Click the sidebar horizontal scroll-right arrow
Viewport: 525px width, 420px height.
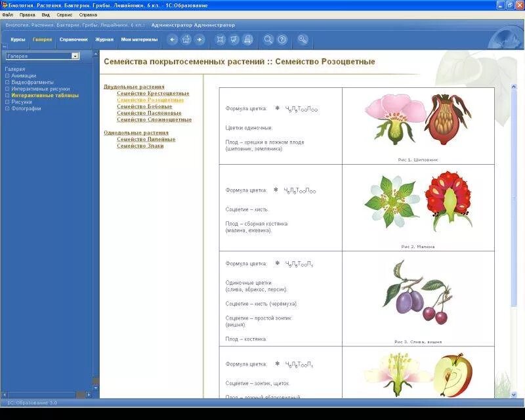(89, 394)
